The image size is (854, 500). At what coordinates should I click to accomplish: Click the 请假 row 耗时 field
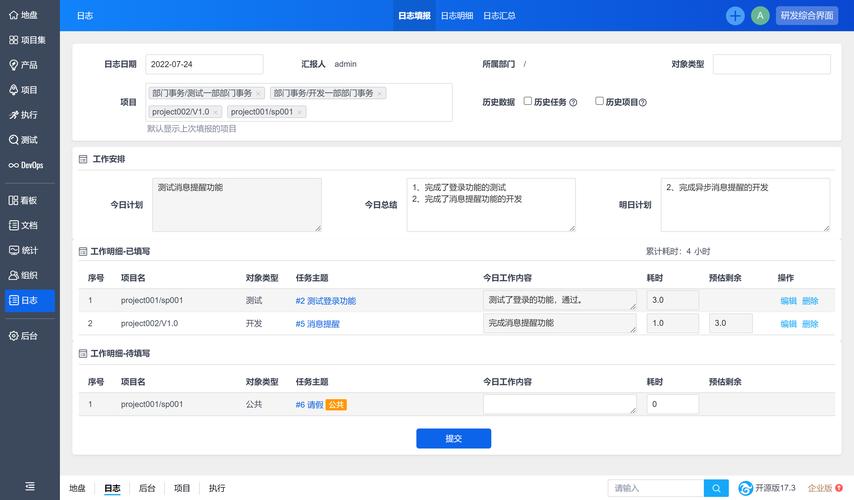673,404
